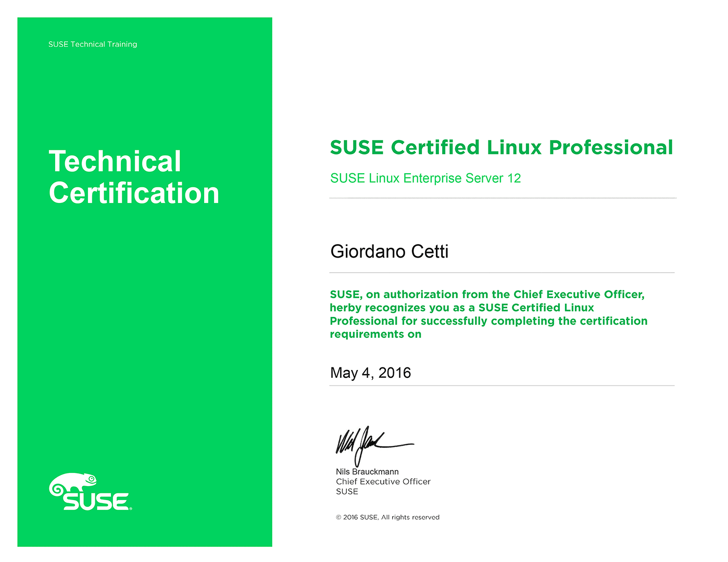This screenshot has height=562, width=728.
Task: Click the horizontal divider line under the recipient name
Action: (x=501, y=272)
